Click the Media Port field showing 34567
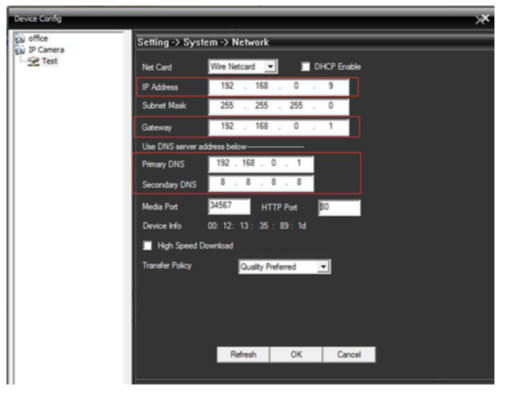This screenshot has width=508, height=395. [229, 206]
